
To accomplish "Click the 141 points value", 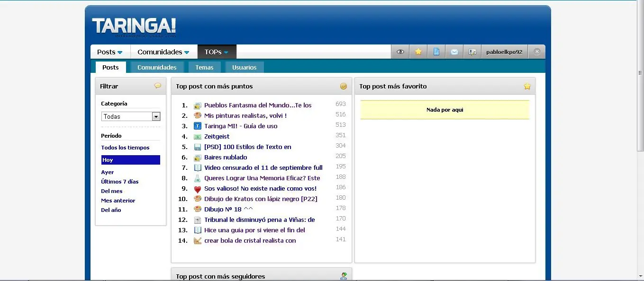I will tap(341, 239).
